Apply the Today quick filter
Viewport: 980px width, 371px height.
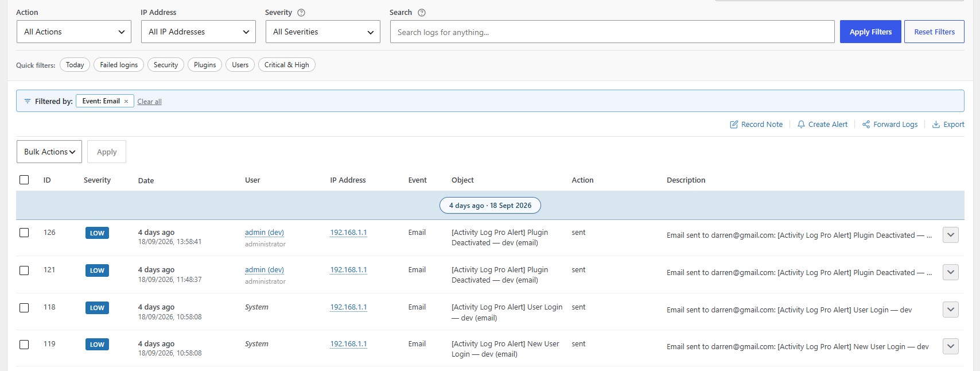pyautogui.click(x=75, y=65)
